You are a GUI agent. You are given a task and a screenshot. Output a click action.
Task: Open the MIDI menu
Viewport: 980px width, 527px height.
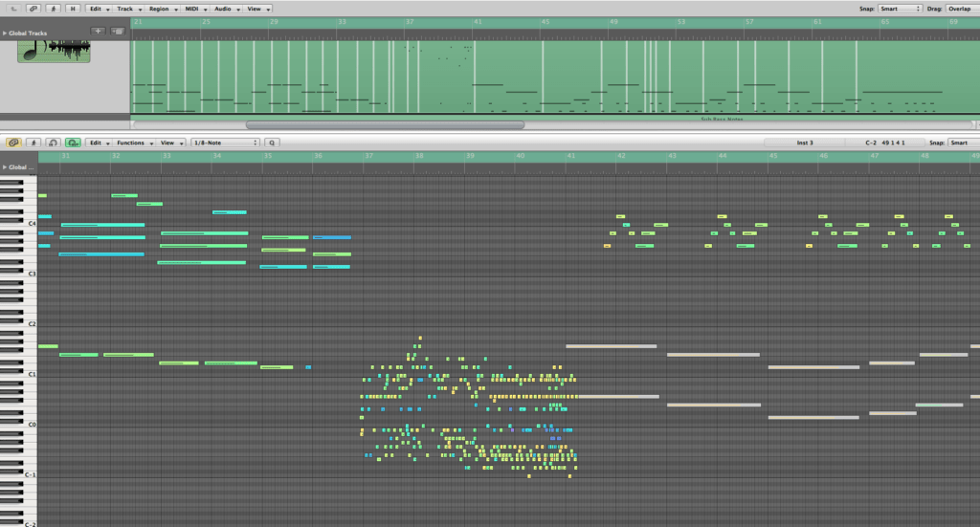pos(195,9)
